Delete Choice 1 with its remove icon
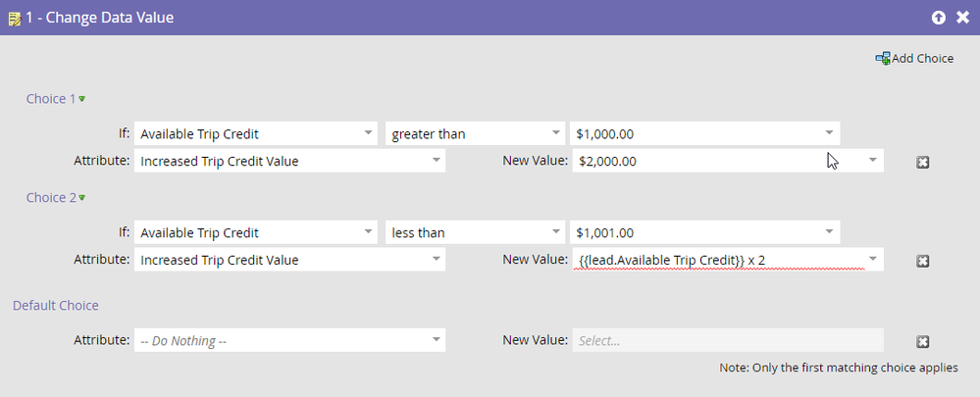Image resolution: width=980 pixels, height=397 pixels. tap(922, 163)
